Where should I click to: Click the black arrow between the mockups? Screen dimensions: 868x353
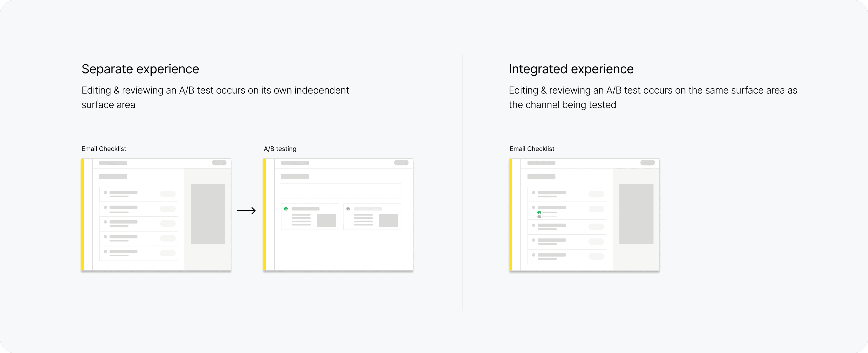246,211
